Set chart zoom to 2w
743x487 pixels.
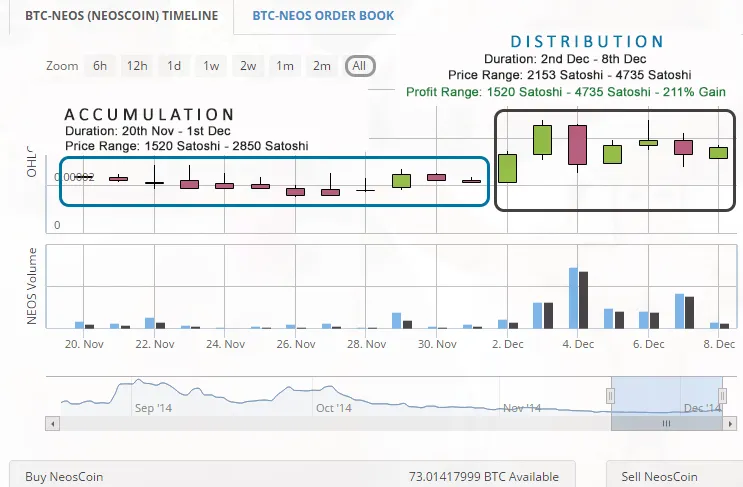click(x=248, y=66)
